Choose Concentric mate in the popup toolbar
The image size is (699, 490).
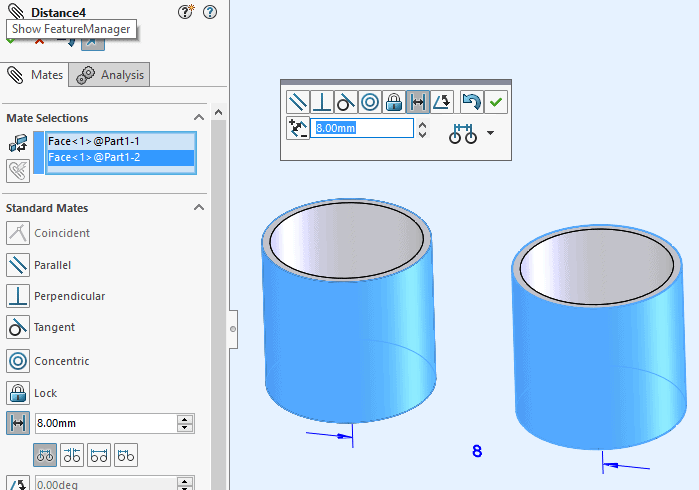(x=370, y=101)
